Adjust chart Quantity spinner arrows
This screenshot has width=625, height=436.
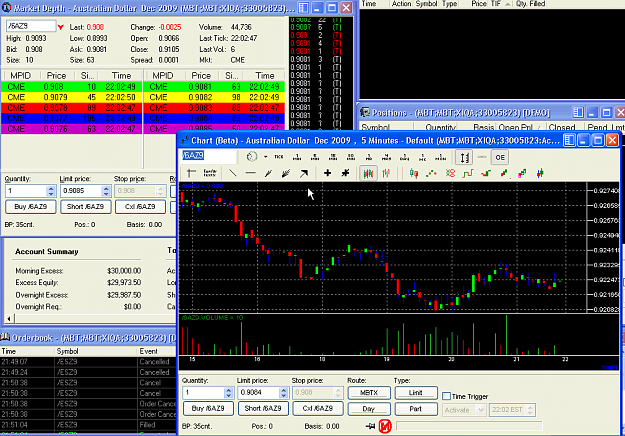(x=228, y=393)
